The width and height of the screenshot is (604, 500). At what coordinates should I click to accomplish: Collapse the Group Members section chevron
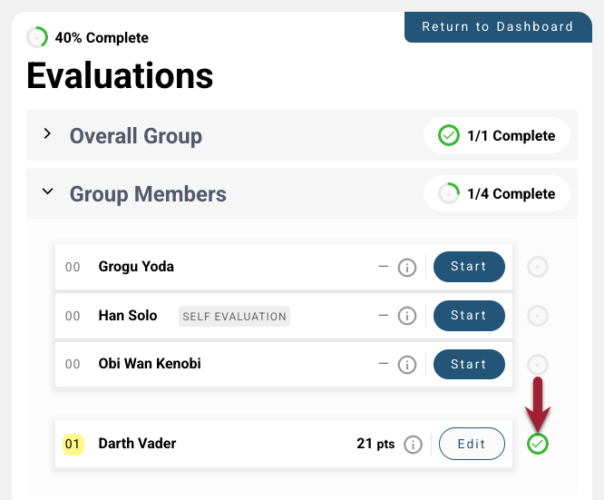pyautogui.click(x=47, y=194)
